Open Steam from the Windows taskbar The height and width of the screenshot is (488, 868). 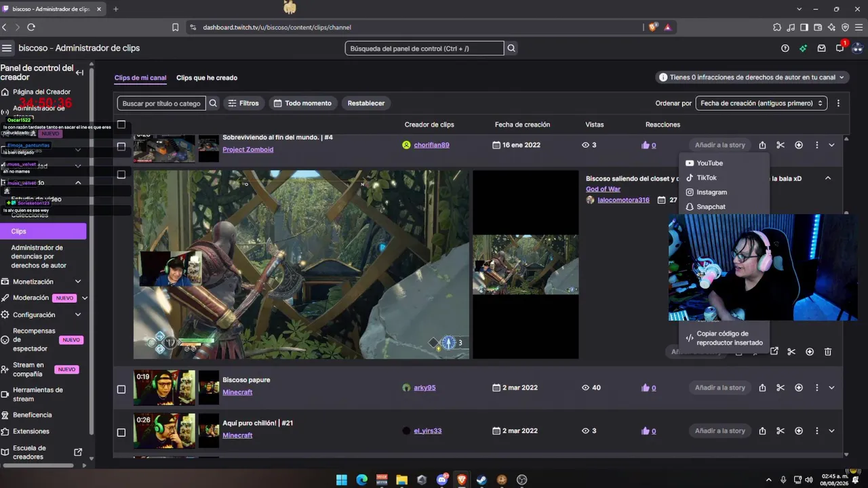481,480
